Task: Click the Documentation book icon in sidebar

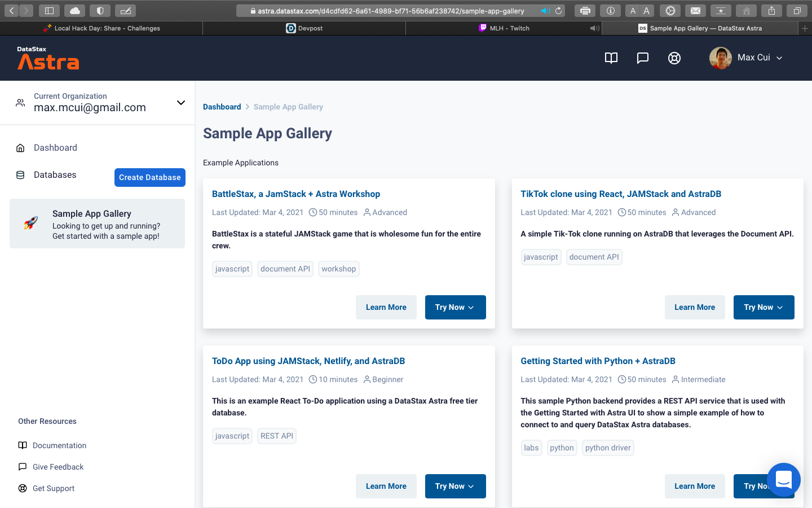Action: 23,445
